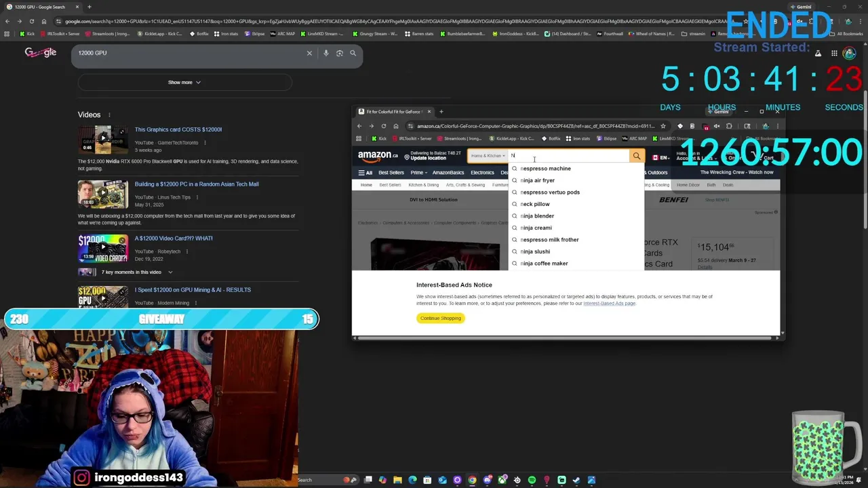Open Home & Kitchen department dropdown
Screen dimensions: 868x488
(488, 156)
